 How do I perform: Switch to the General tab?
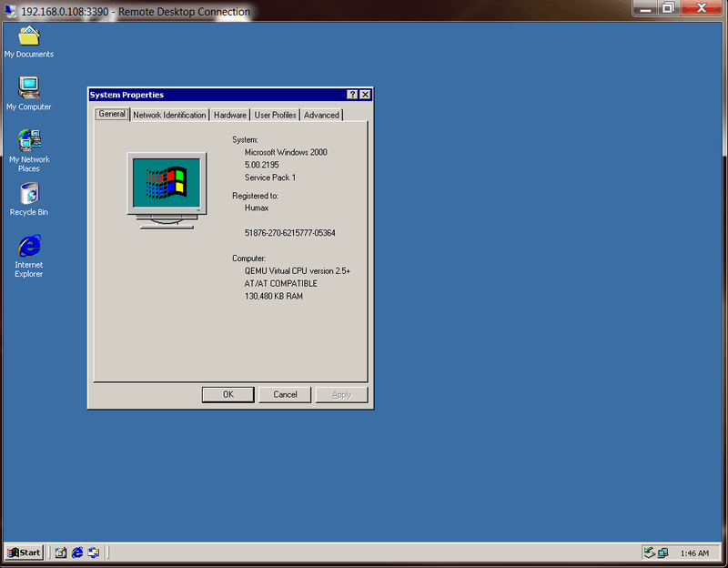point(112,114)
